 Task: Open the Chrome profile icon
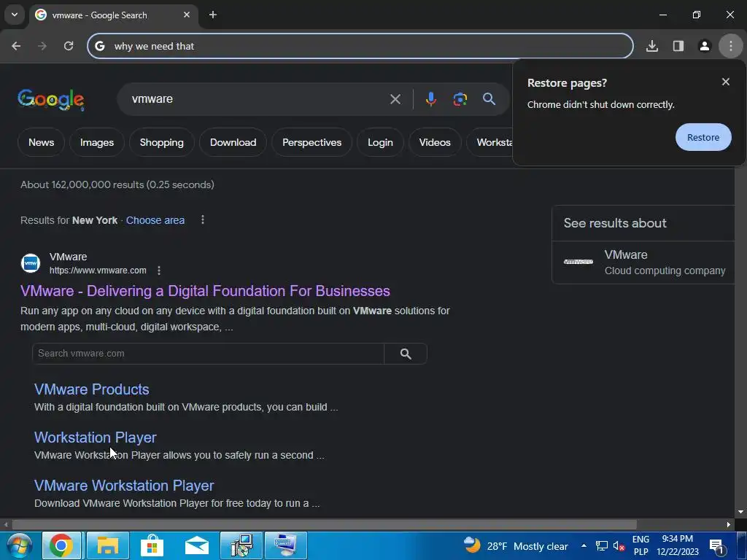[705, 46]
